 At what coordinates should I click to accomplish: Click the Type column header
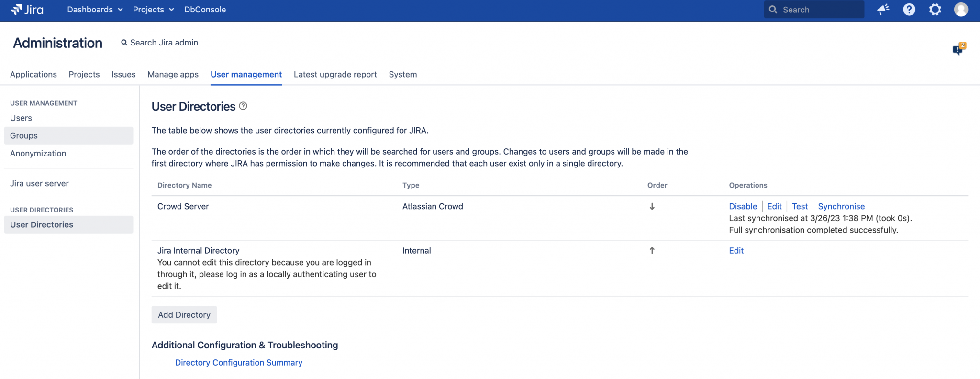[x=411, y=185]
